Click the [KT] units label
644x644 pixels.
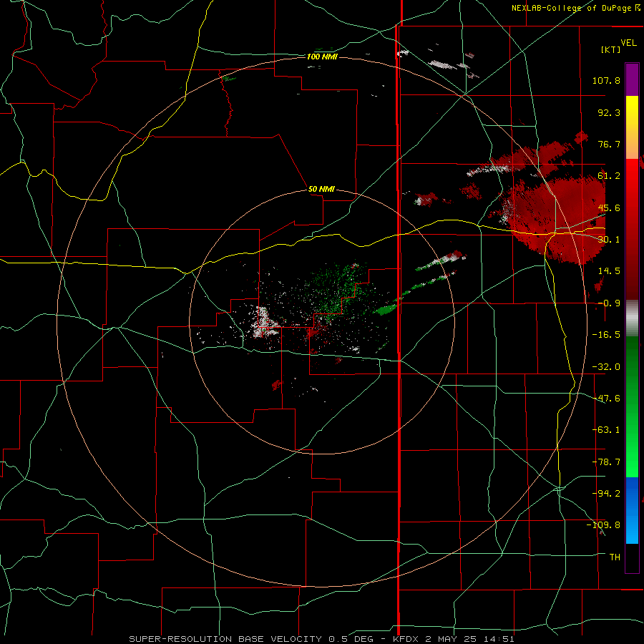(611, 49)
